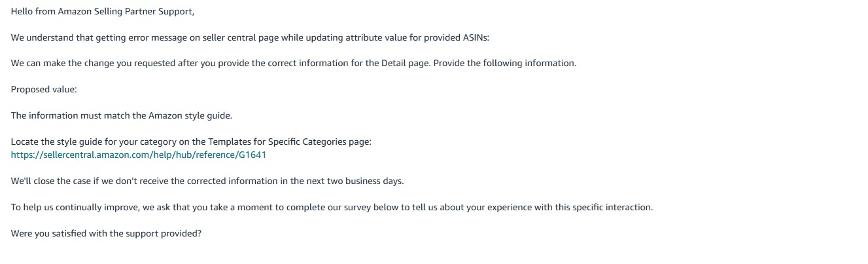868x264 pixels.
Task: Click the line beginning 'To help us continually improve'
Action: click(x=332, y=208)
